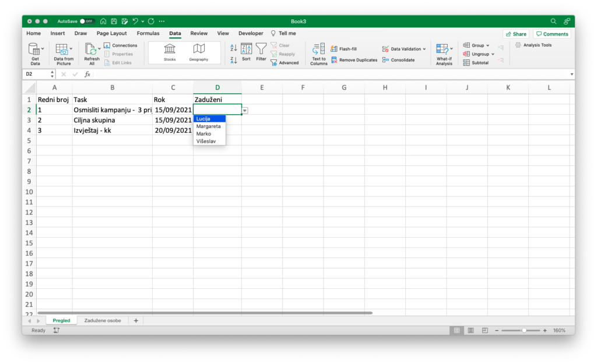
Task: Click the zoom slider in the status bar
Action: [x=524, y=330]
